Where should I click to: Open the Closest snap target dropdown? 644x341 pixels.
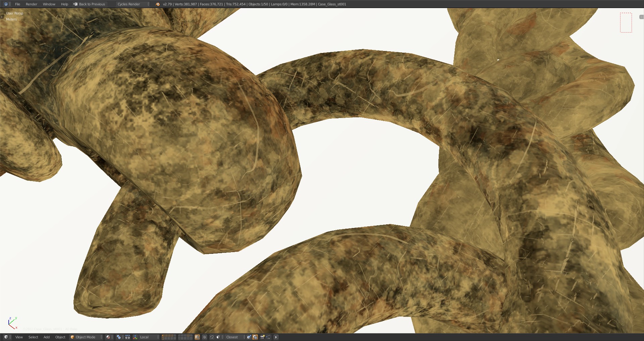coord(234,337)
